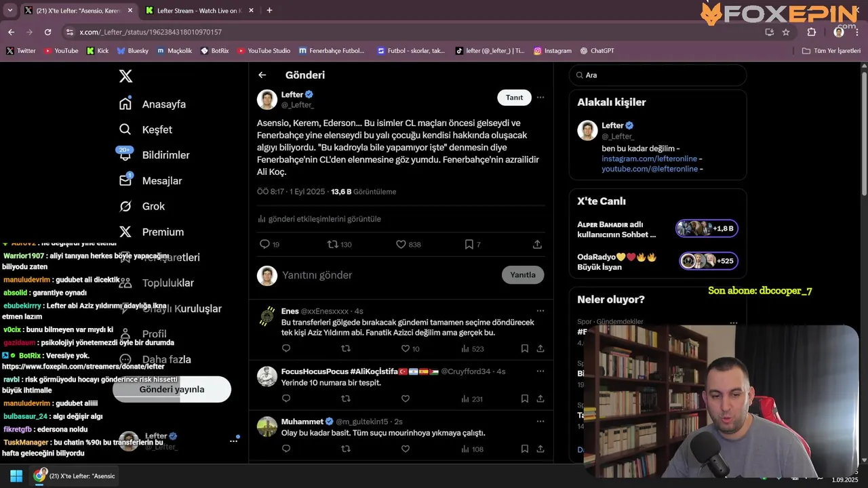Bookmark this page star icon

coord(786,32)
